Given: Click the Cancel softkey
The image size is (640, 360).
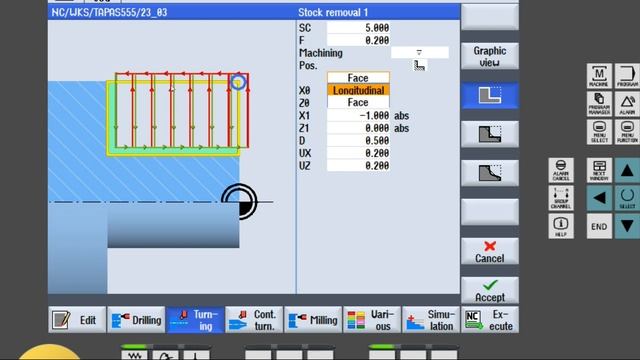Looking at the screenshot, I should [x=490, y=251].
